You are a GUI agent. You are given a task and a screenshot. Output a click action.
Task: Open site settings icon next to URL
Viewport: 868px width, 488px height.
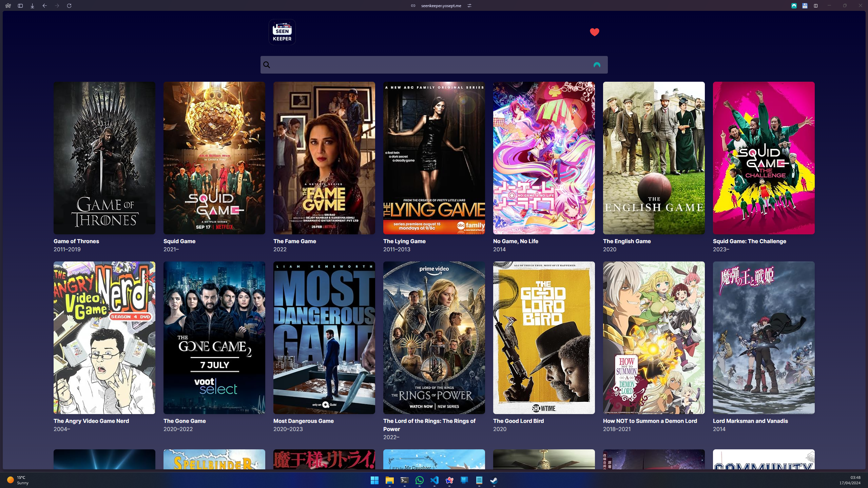point(469,5)
